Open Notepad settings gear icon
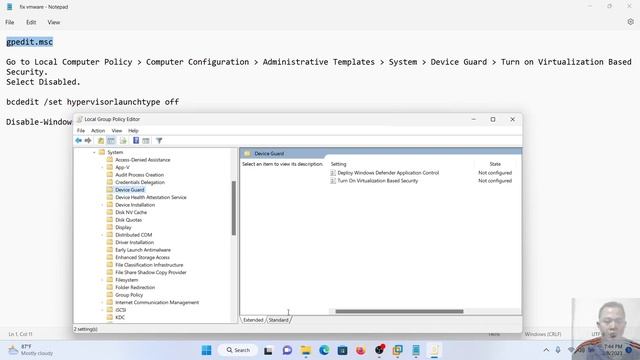Viewport: 640px width, 360px height. pos(630,22)
